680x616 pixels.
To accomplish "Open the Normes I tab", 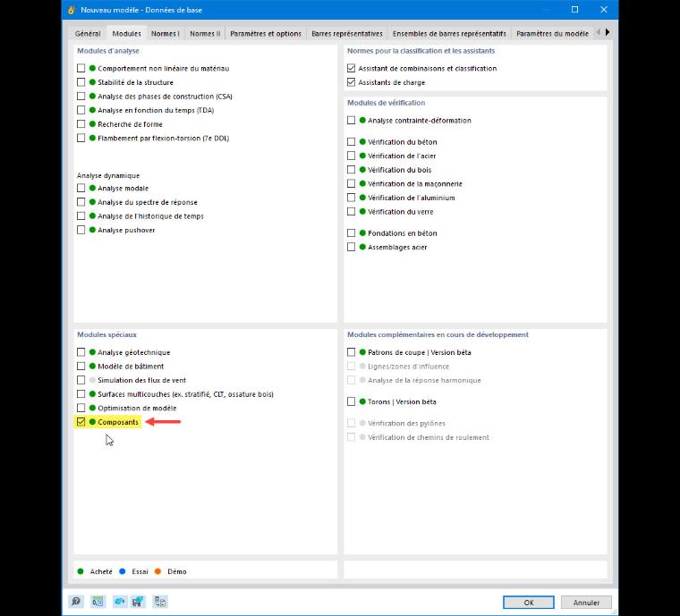I will 166,33.
